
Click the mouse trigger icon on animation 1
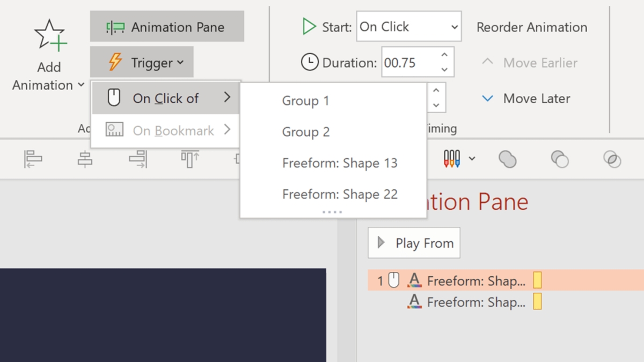394,280
